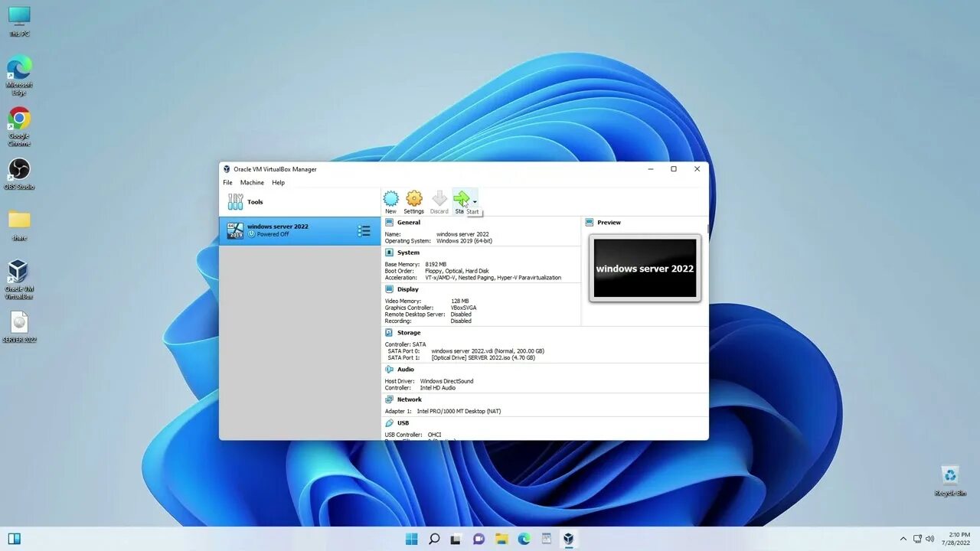
Task: Click the General section header
Action: pos(409,223)
